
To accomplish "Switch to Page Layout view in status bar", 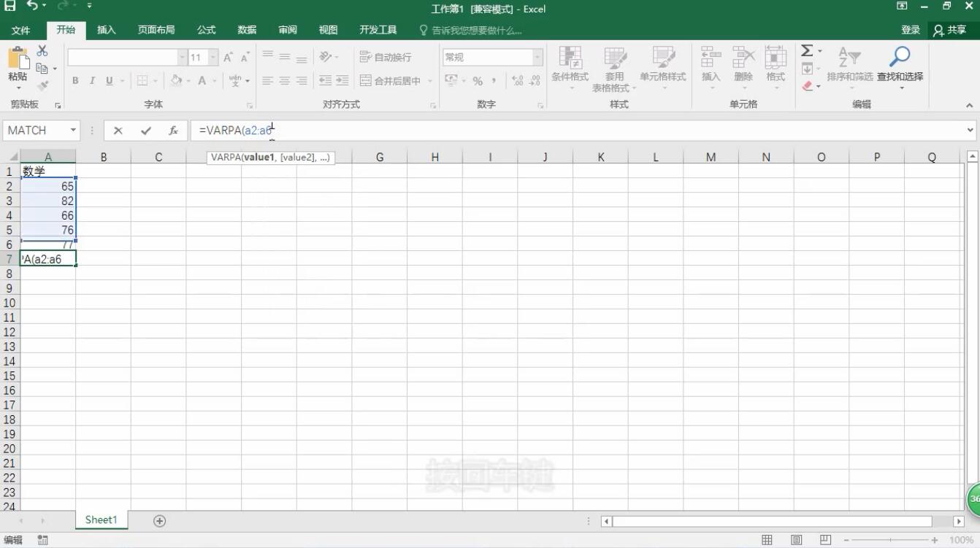I will (x=797, y=540).
